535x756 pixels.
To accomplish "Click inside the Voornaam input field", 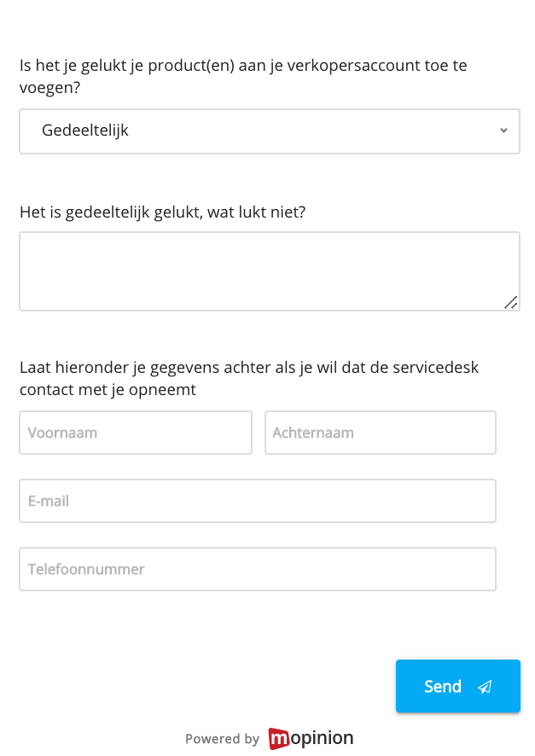I will (136, 433).
